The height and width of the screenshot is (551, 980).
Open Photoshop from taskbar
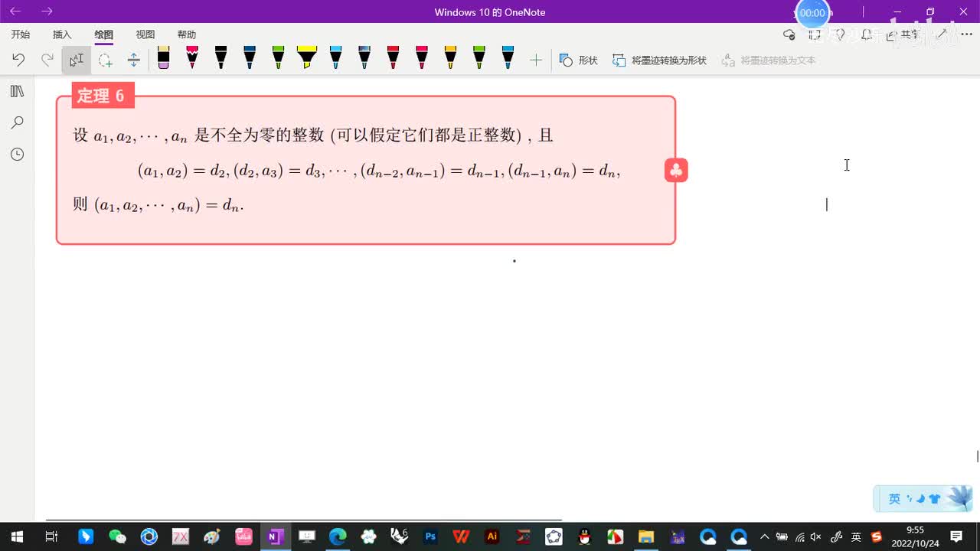pyautogui.click(x=430, y=537)
